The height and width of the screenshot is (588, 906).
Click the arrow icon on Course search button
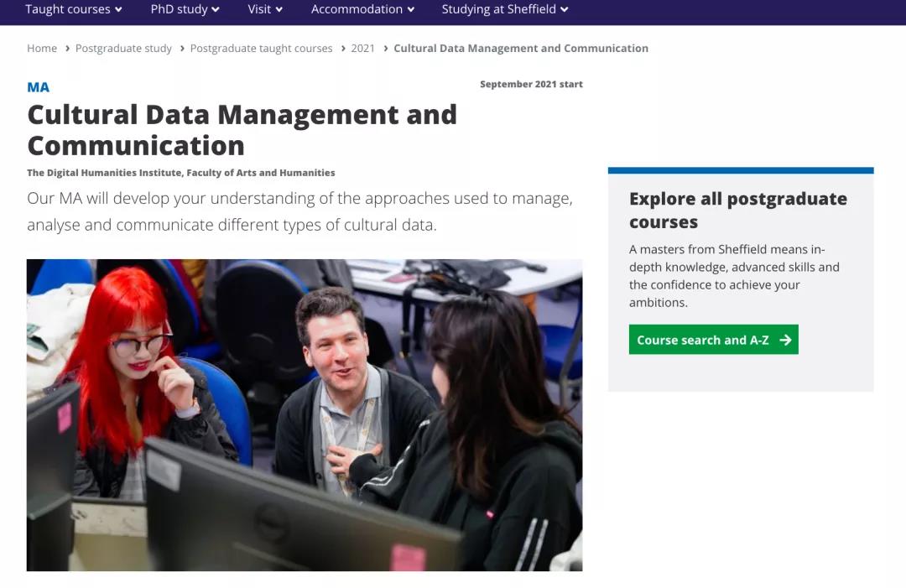(x=785, y=340)
